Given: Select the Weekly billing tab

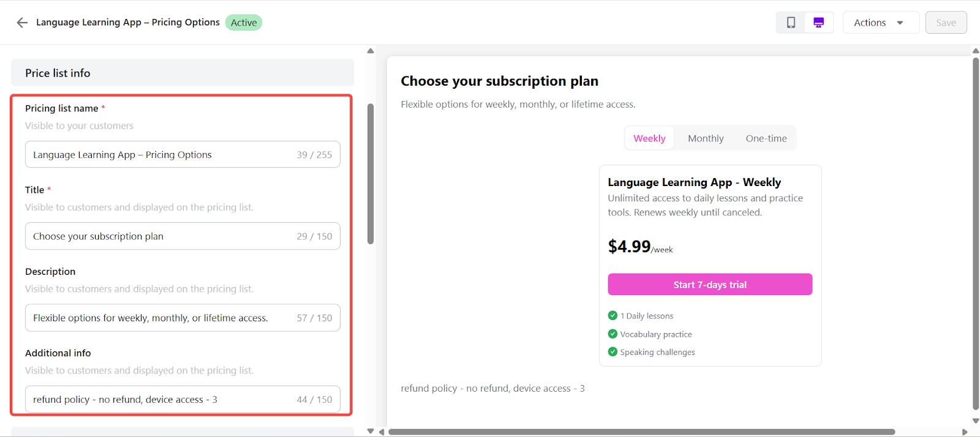Looking at the screenshot, I should pos(649,138).
